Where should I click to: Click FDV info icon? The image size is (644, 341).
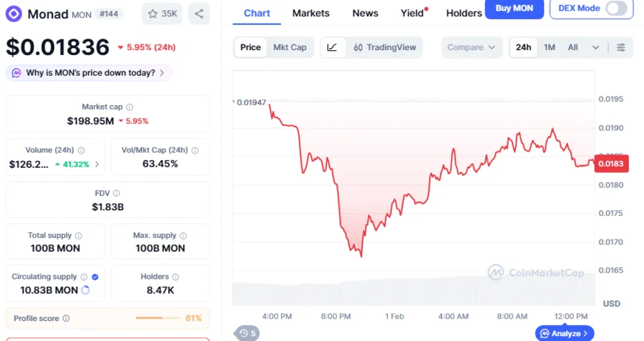[x=117, y=193]
